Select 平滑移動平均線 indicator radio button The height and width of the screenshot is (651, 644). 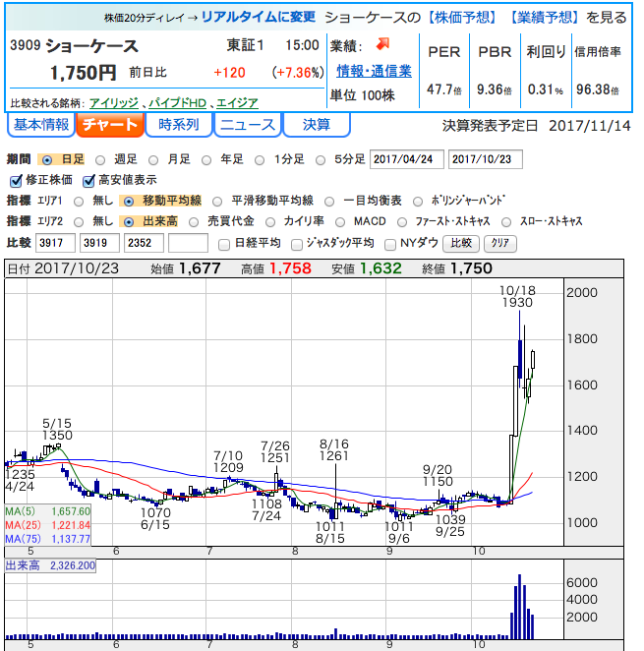tap(217, 202)
